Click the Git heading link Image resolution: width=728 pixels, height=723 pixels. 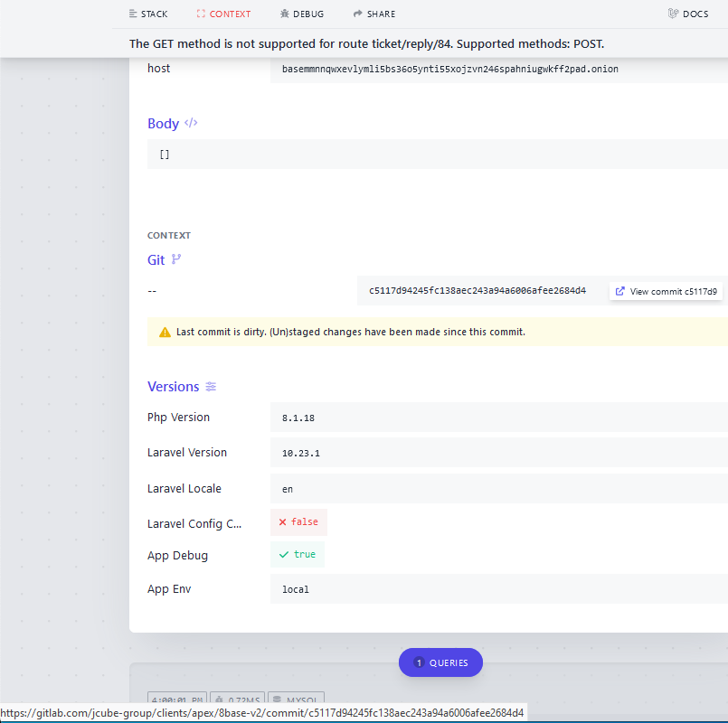(x=156, y=260)
